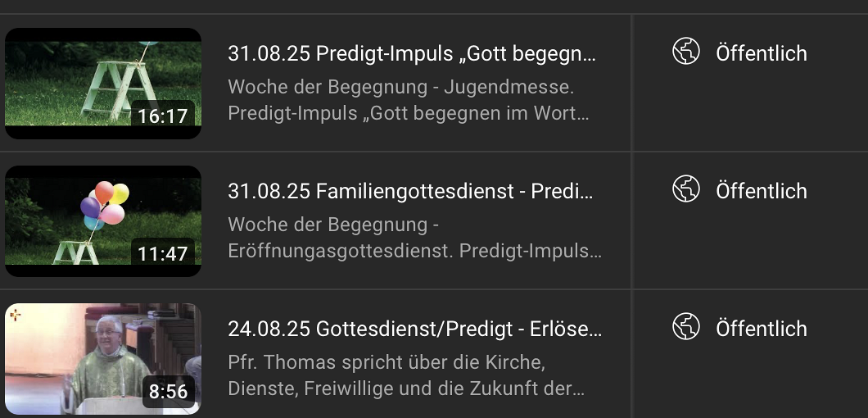Expand Öffentlich visibility for the 24.08.25 Gottesdienst/Predigt video
The width and height of the screenshot is (868, 418).
[761, 329]
